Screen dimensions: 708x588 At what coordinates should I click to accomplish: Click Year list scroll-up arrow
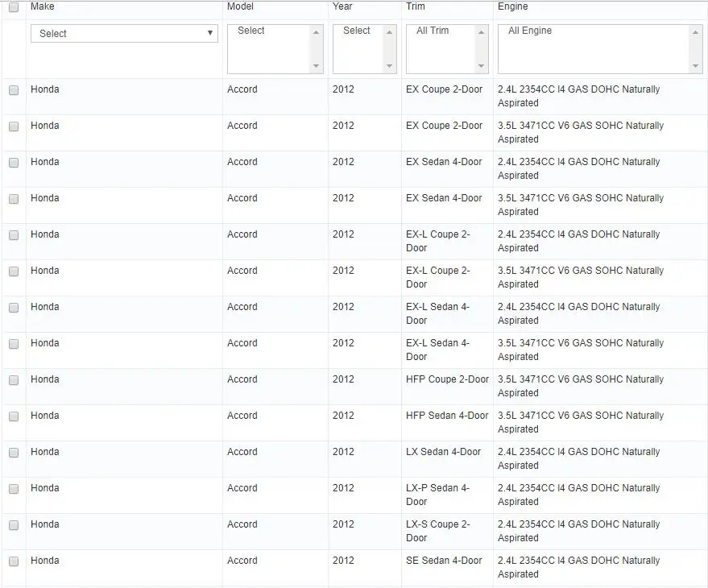[389, 32]
